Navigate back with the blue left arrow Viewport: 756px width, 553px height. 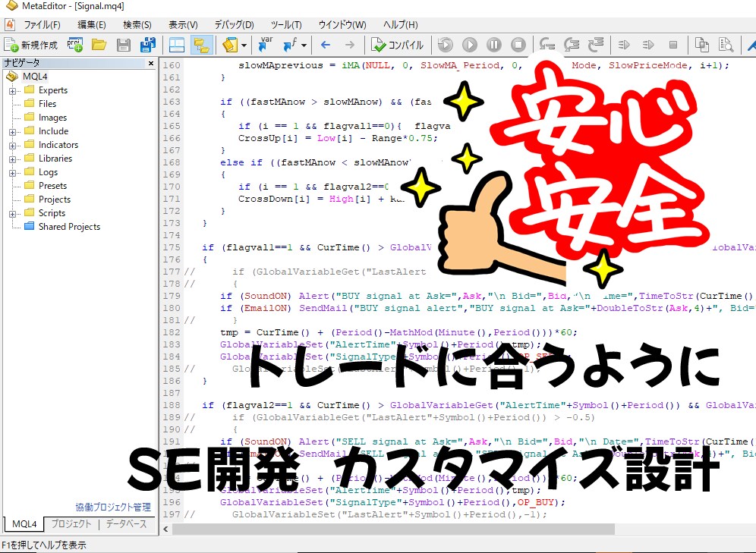point(326,46)
